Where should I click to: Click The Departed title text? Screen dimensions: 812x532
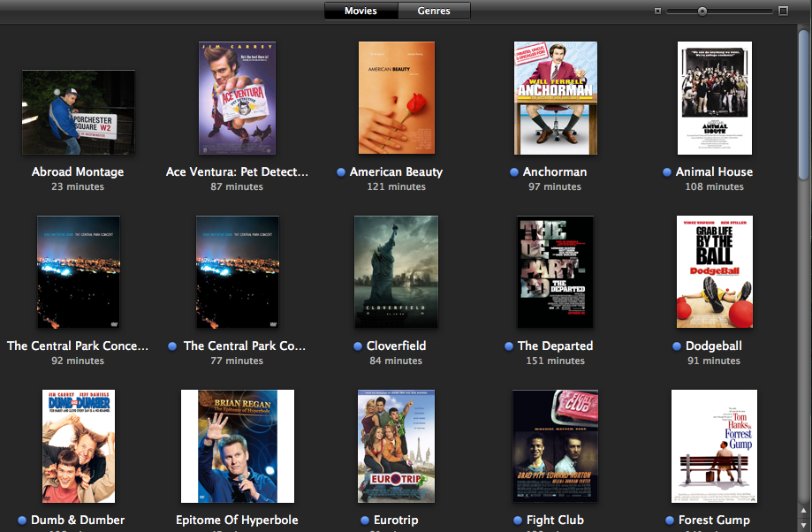click(x=555, y=346)
